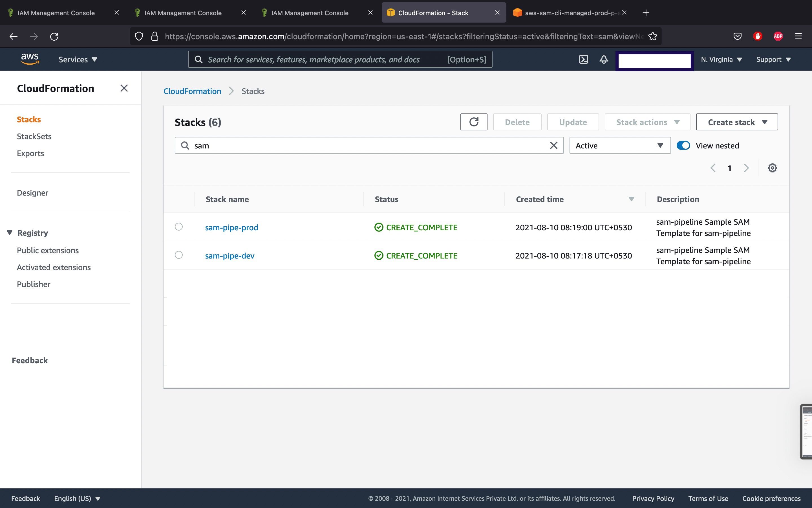Click the refresh stacks button
The width and height of the screenshot is (812, 508).
coord(473,122)
